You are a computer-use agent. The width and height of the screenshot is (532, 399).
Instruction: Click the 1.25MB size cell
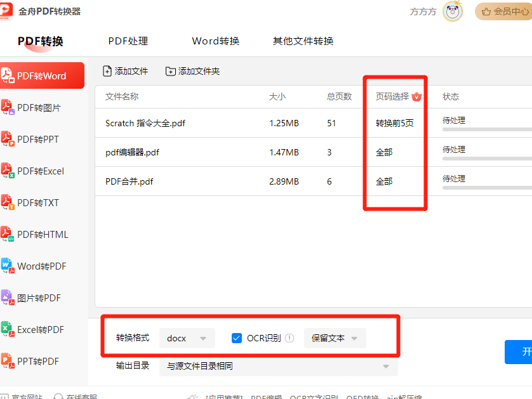[x=284, y=123]
